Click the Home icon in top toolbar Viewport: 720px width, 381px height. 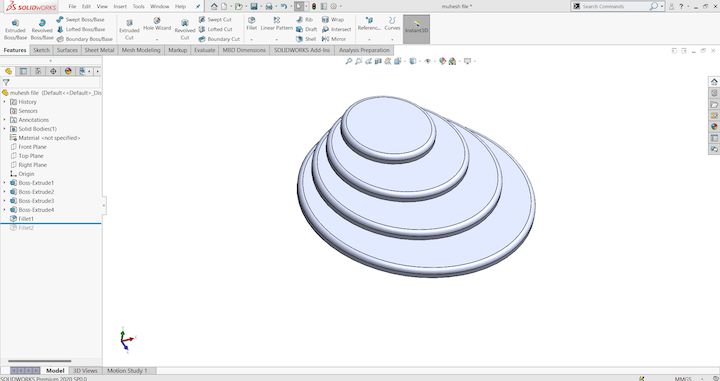coord(214,6)
